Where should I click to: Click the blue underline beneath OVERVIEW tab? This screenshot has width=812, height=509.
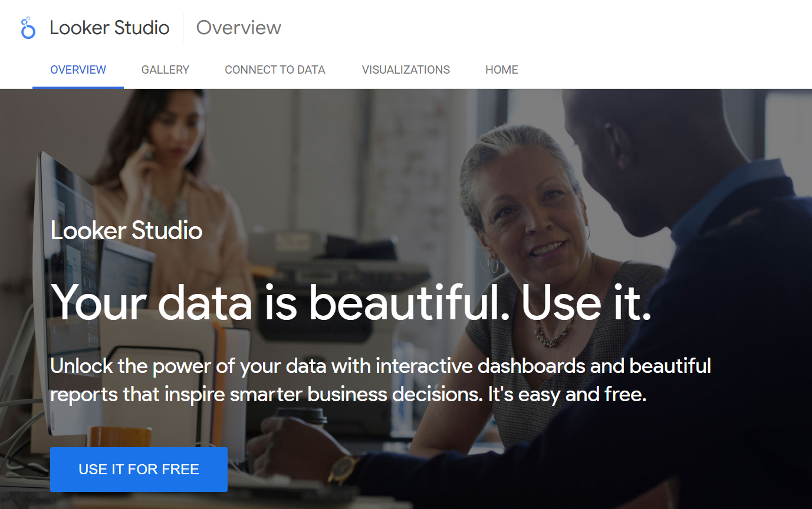tap(78, 87)
